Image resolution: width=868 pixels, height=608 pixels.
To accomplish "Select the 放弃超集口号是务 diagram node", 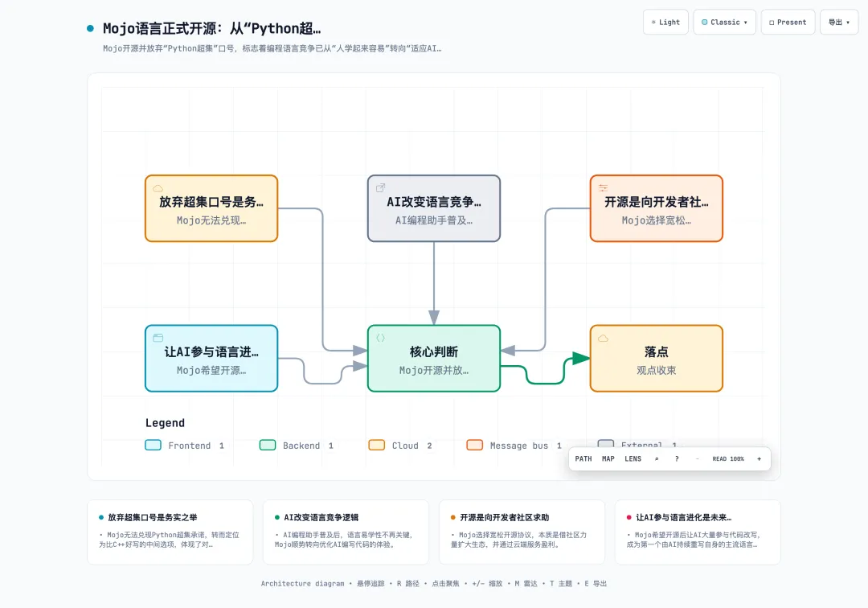I will pyautogui.click(x=211, y=208).
